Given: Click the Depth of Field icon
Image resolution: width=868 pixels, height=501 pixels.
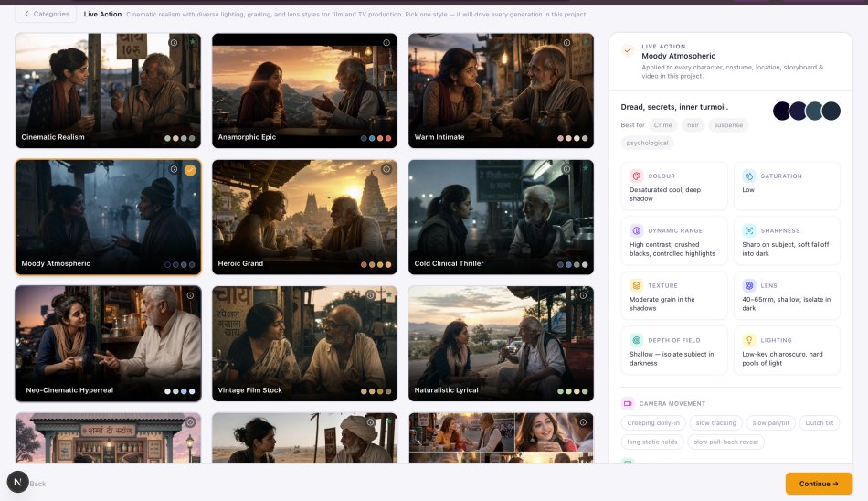Looking at the screenshot, I should tap(637, 340).
